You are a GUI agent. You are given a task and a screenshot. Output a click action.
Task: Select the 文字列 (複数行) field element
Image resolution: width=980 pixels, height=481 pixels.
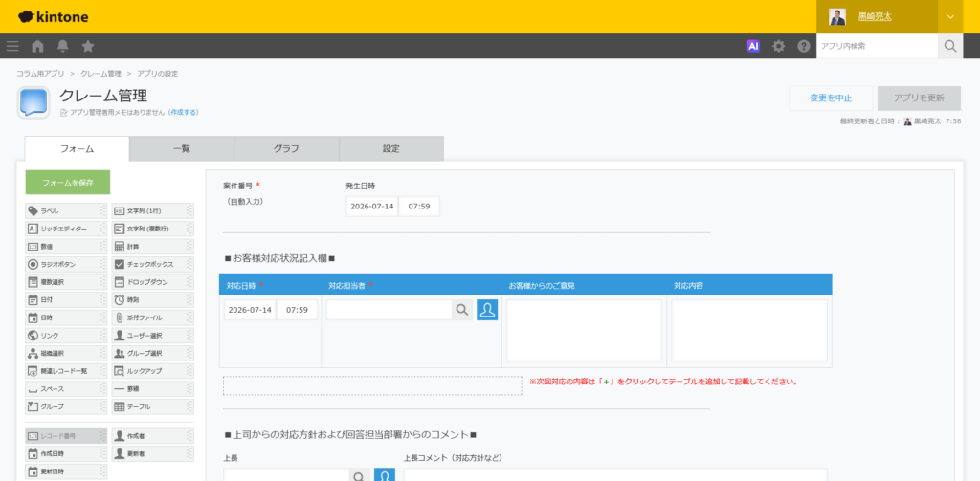[x=152, y=229]
